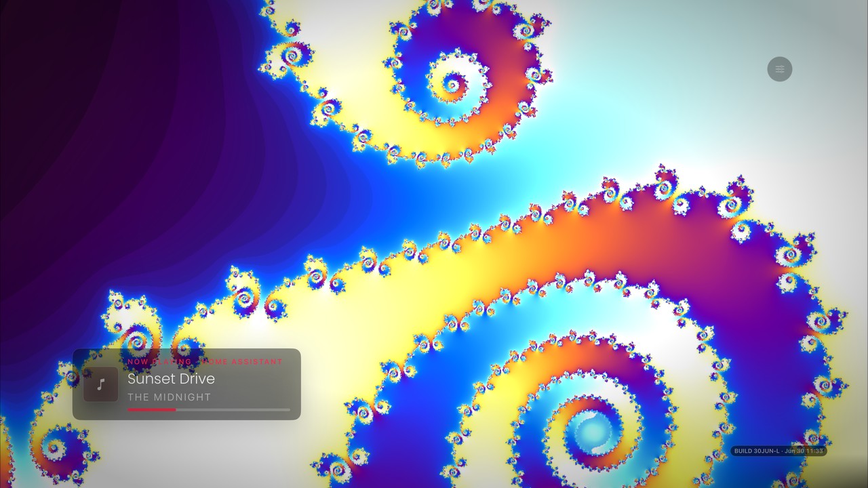Click the artist name "THE MIDNIGHT"
This screenshot has width=868, height=488.
[x=170, y=397]
